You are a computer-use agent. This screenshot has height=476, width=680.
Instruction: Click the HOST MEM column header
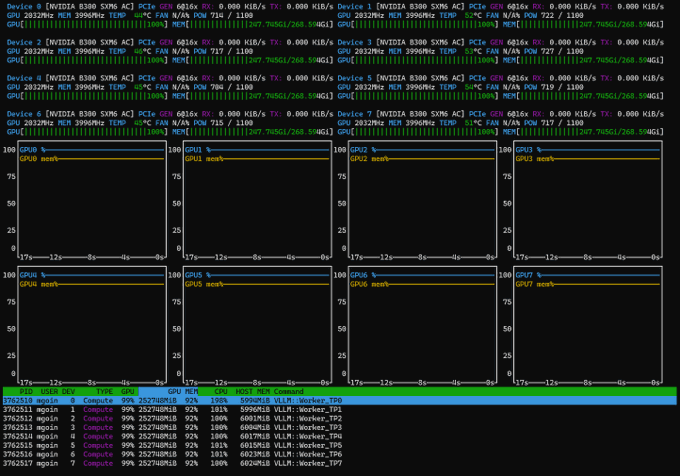252,391
